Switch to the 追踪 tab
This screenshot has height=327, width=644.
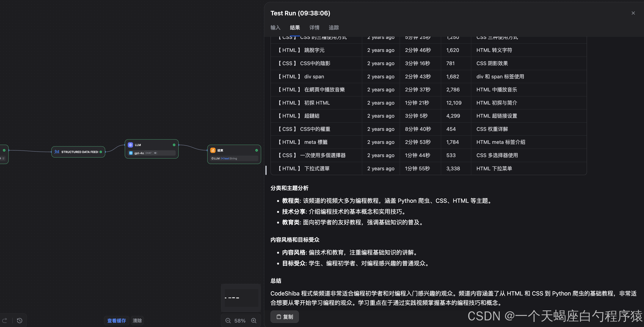pos(333,27)
